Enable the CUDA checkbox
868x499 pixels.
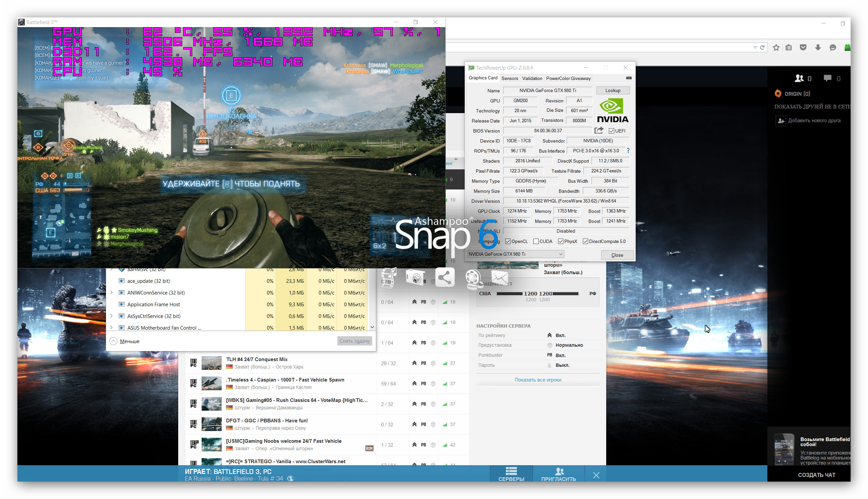(x=536, y=242)
